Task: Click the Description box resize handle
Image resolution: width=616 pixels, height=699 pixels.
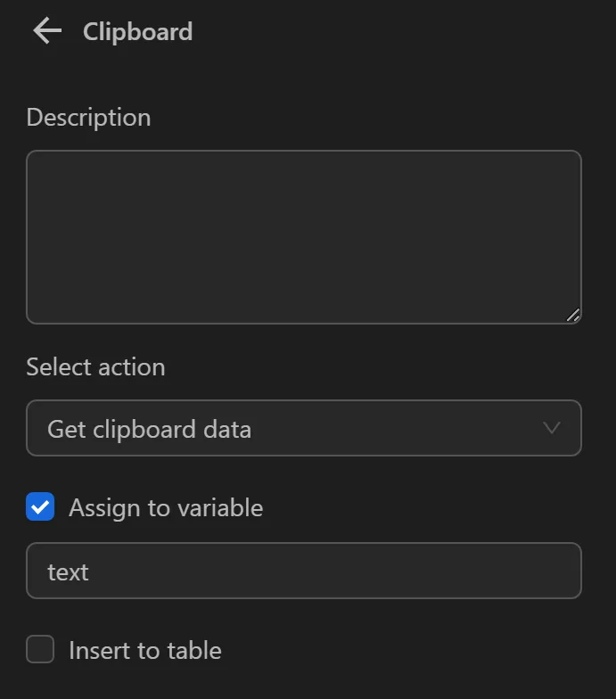Action: pos(573,315)
